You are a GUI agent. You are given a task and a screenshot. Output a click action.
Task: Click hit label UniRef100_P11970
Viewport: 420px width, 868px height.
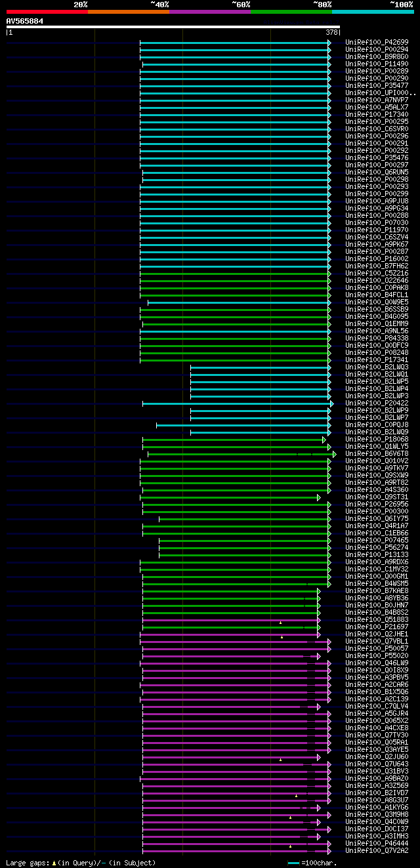[377, 230]
